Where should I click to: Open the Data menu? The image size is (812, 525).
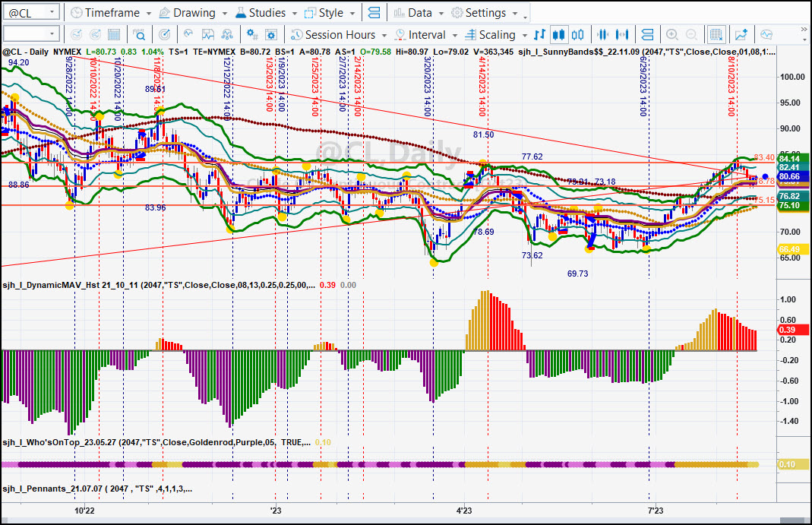[419, 12]
